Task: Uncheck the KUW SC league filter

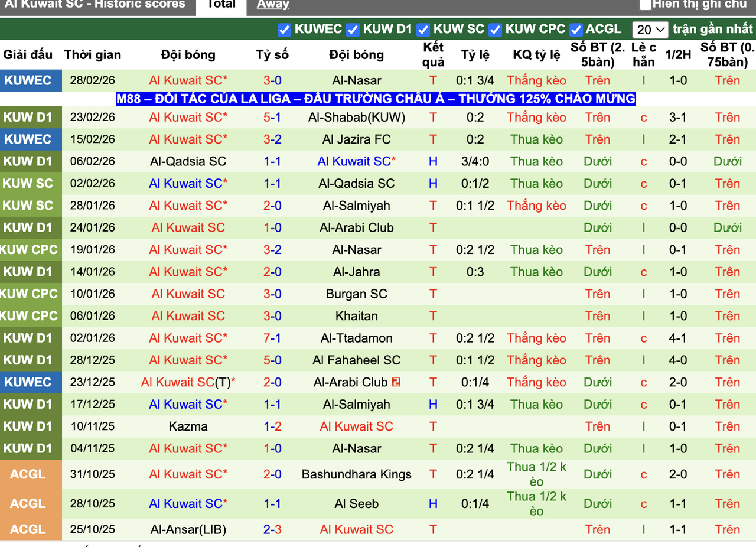Action: point(423,30)
